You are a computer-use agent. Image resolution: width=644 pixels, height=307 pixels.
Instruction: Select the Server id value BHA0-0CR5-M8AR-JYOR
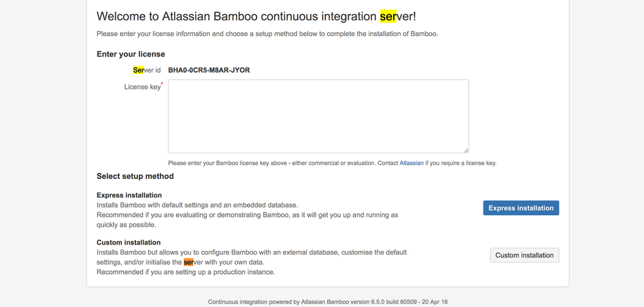(x=209, y=70)
